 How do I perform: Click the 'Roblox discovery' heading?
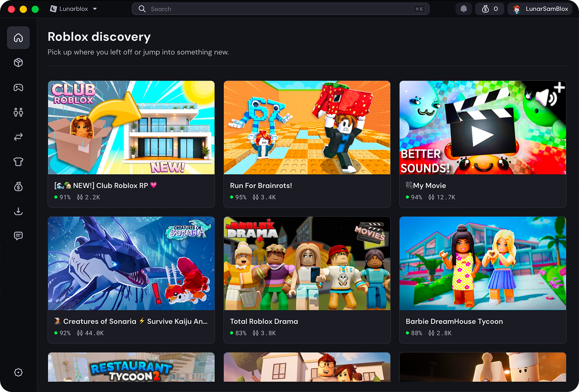[99, 37]
